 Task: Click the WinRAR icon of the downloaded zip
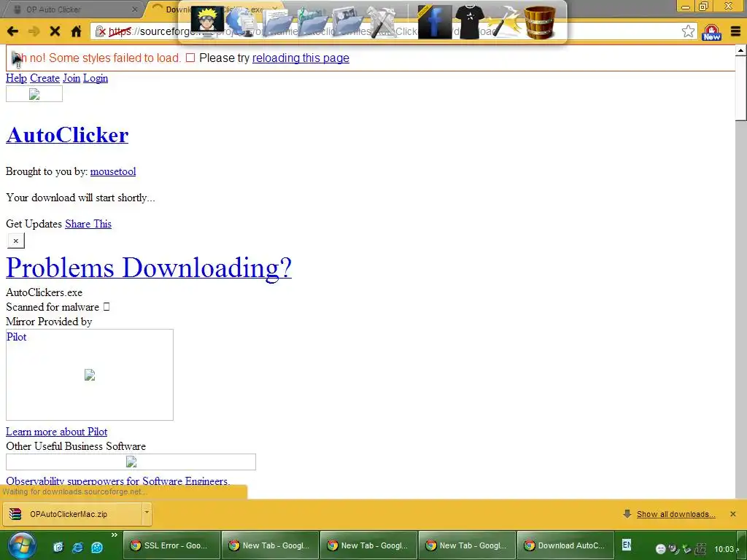tap(16, 514)
